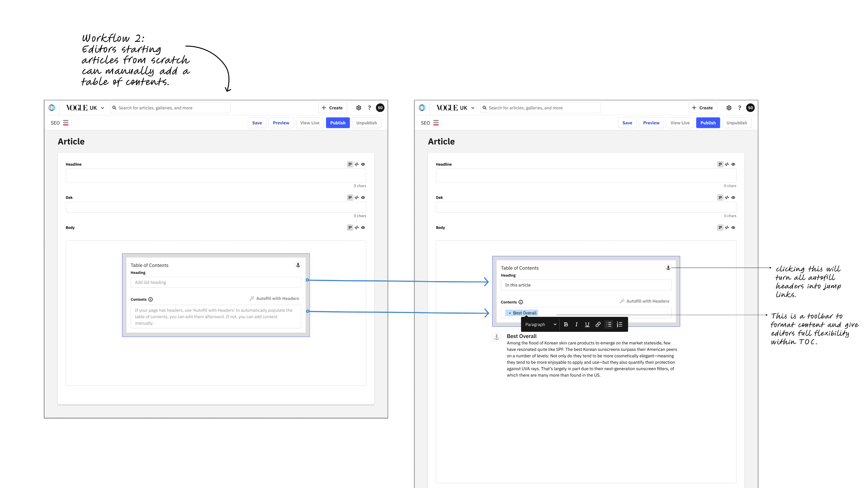Open Headline code view icon, left window
Viewport: 868px width, 488px height.
point(356,164)
